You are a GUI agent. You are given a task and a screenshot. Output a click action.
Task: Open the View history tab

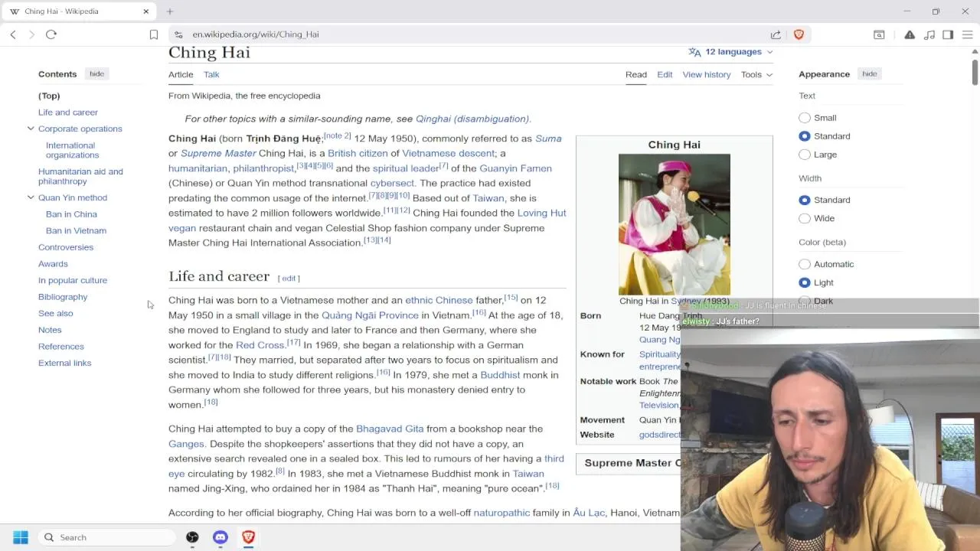[707, 74]
